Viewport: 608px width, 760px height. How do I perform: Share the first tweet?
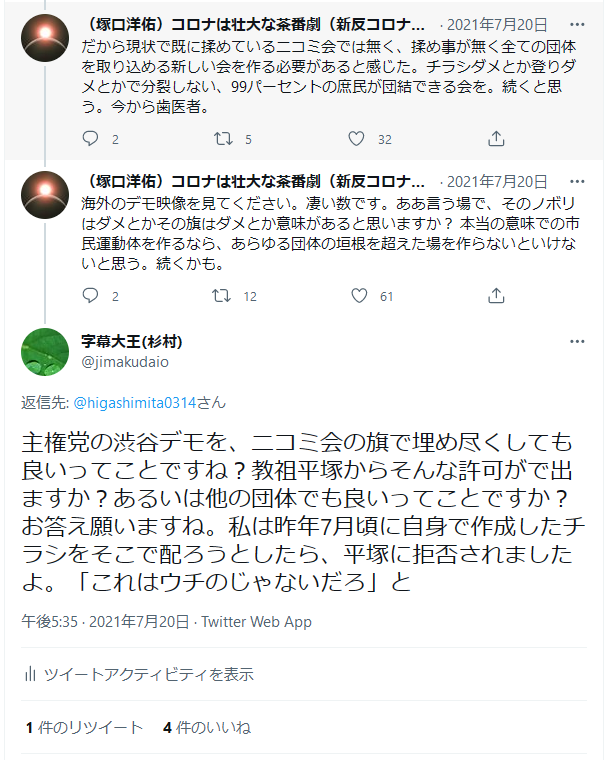point(496,139)
